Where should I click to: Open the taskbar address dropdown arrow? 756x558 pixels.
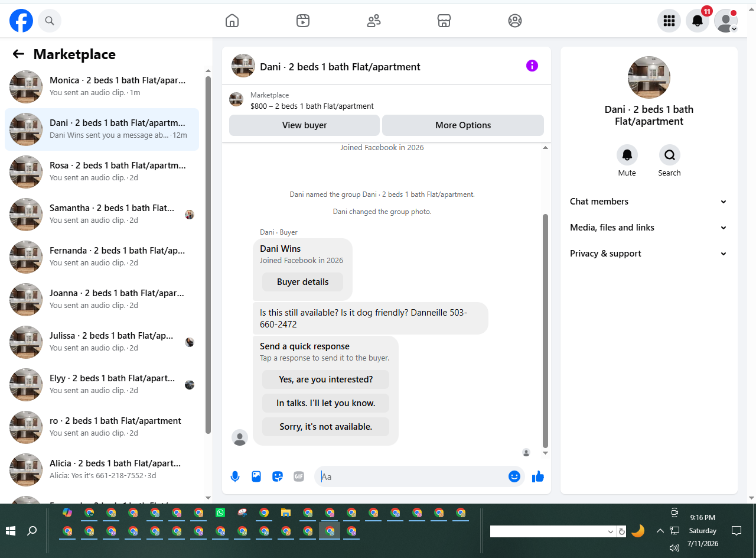(x=611, y=531)
